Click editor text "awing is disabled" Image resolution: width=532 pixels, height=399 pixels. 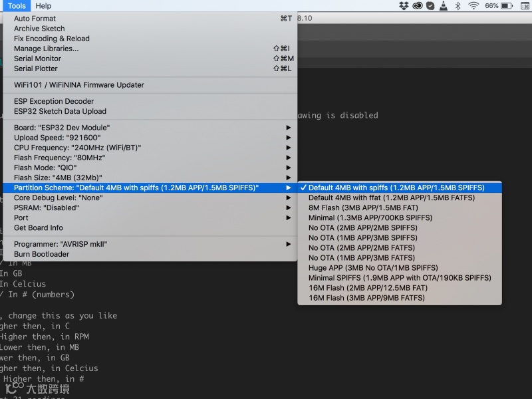[338, 115]
